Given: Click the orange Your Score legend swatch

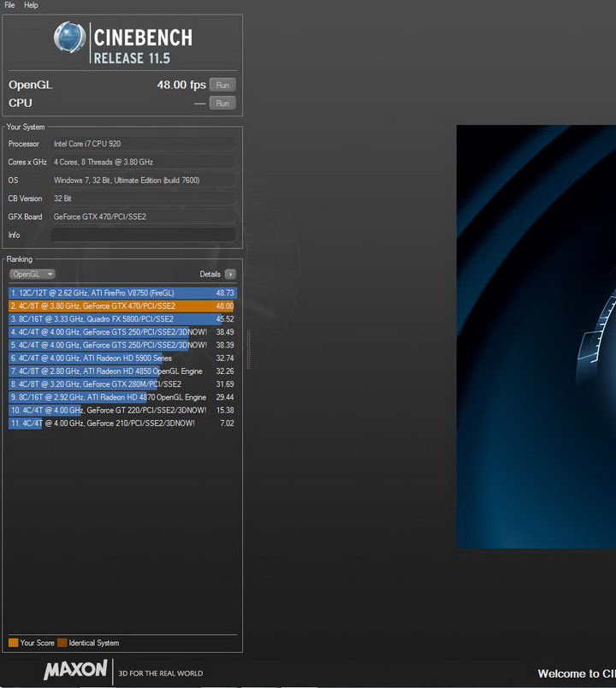Looking at the screenshot, I should pos(13,643).
